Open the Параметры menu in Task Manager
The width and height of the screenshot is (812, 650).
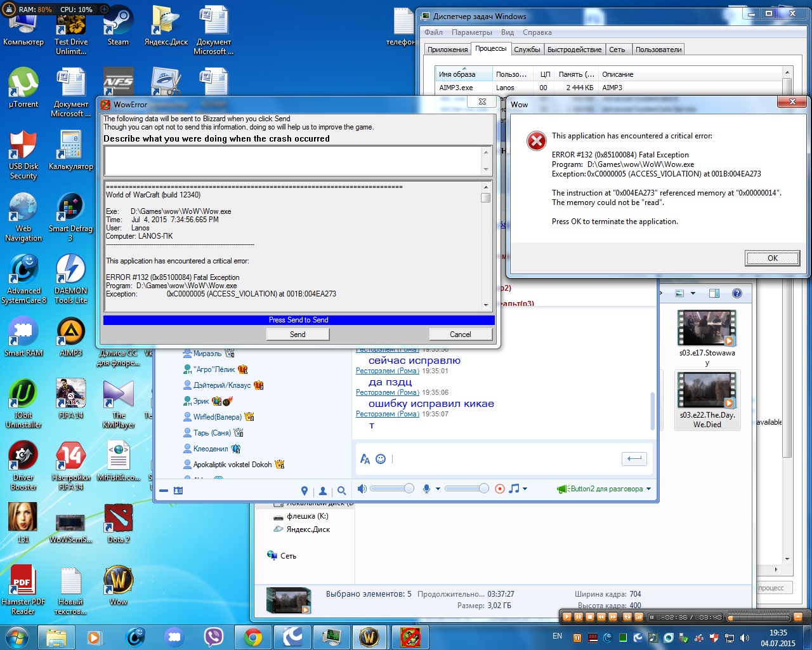(x=472, y=32)
